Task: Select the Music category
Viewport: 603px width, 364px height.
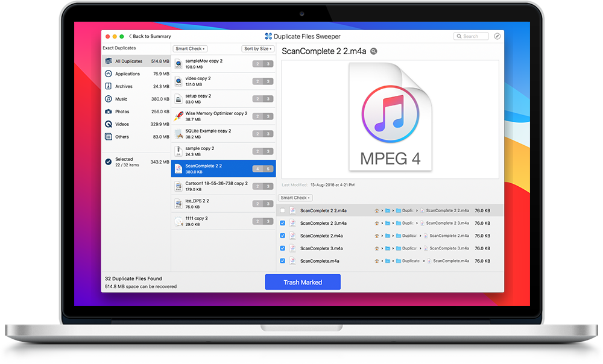Action: 136,99
